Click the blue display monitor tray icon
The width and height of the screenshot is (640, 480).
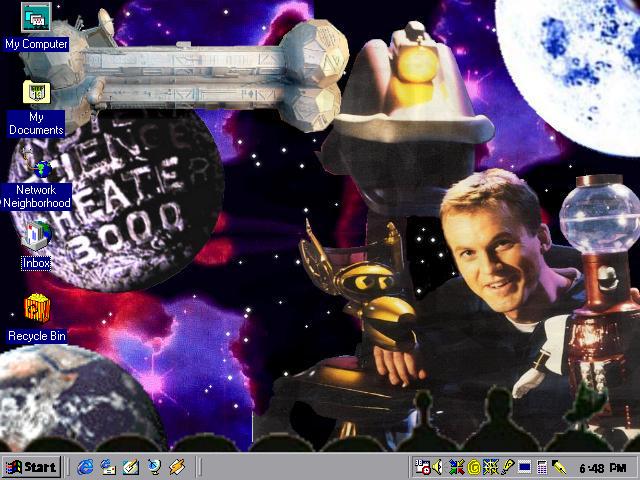[x=524, y=467]
